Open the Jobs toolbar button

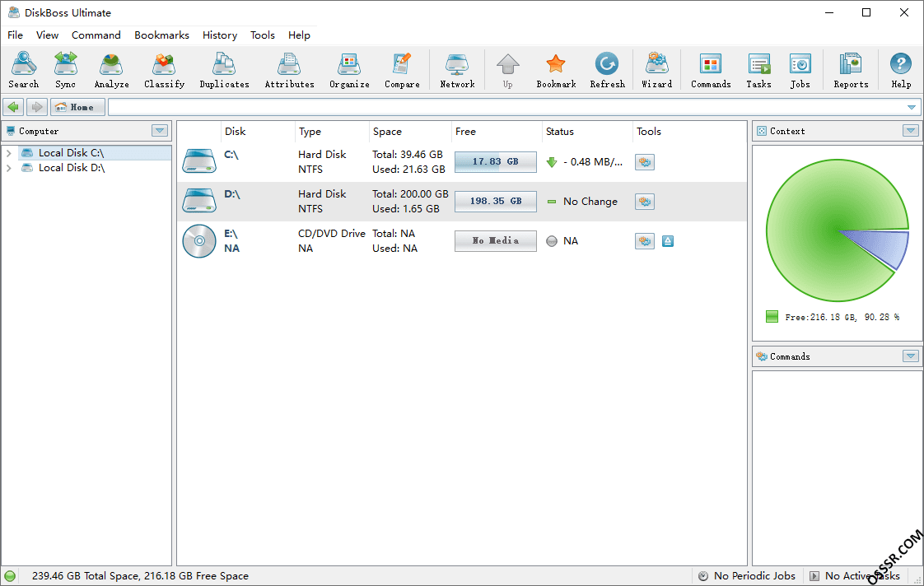tap(800, 69)
